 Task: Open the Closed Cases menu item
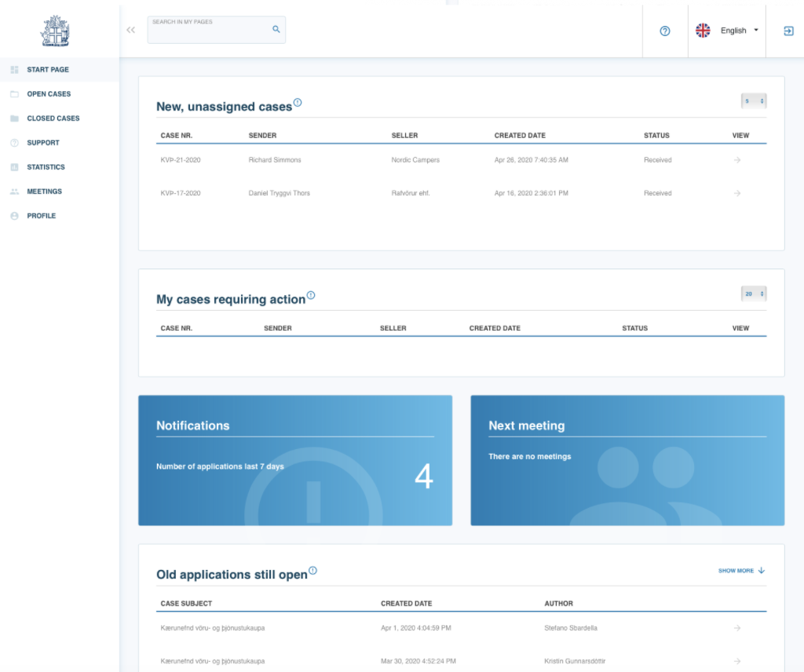60,119
